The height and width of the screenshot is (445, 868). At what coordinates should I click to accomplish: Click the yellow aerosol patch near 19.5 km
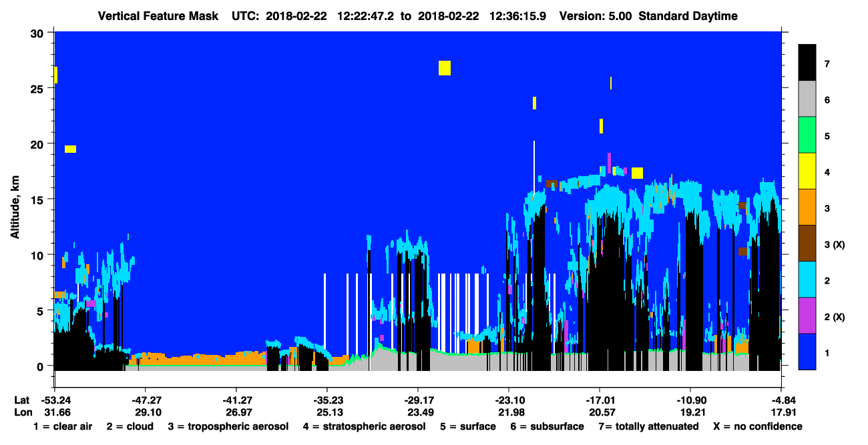(x=70, y=149)
